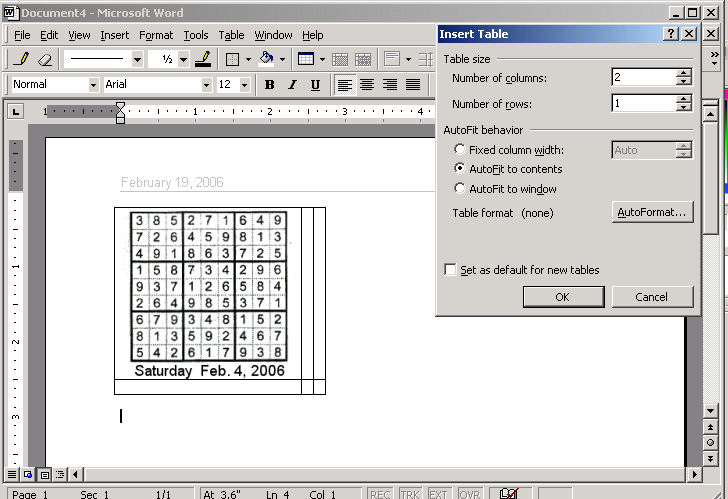Toggle Italic formatting
The image size is (728, 499).
tap(292, 85)
